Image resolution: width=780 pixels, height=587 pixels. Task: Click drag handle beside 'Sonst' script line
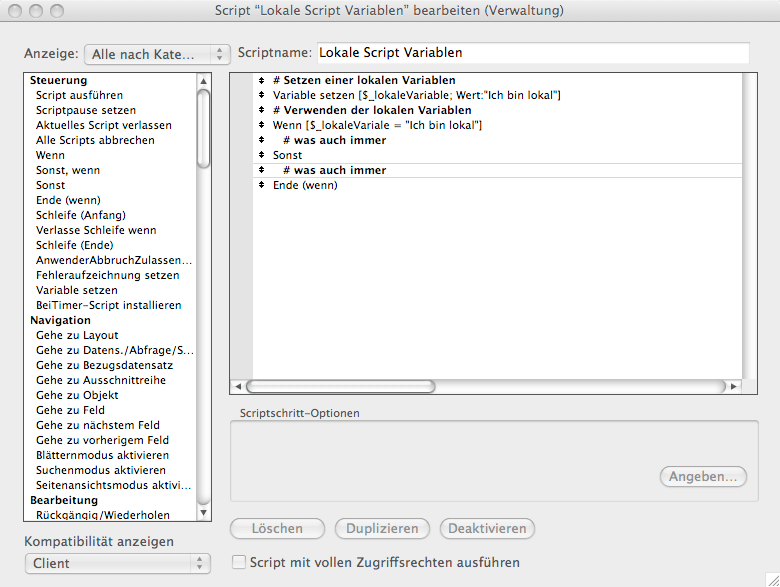point(260,155)
